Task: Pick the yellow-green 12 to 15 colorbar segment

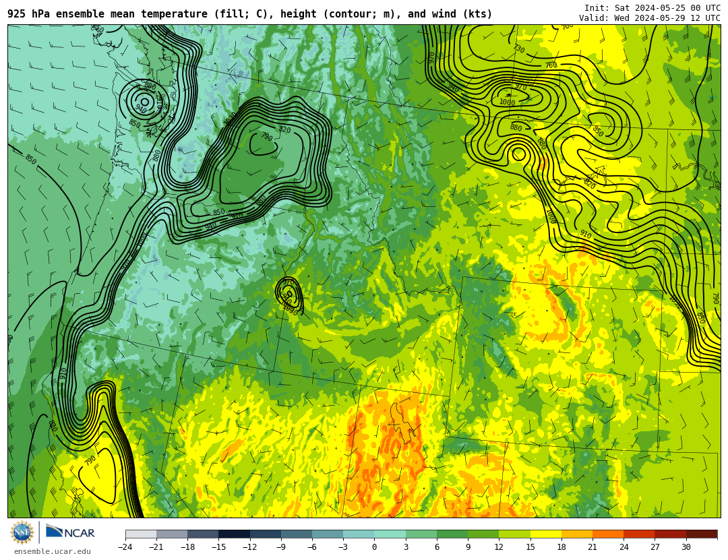Action: tap(514, 534)
